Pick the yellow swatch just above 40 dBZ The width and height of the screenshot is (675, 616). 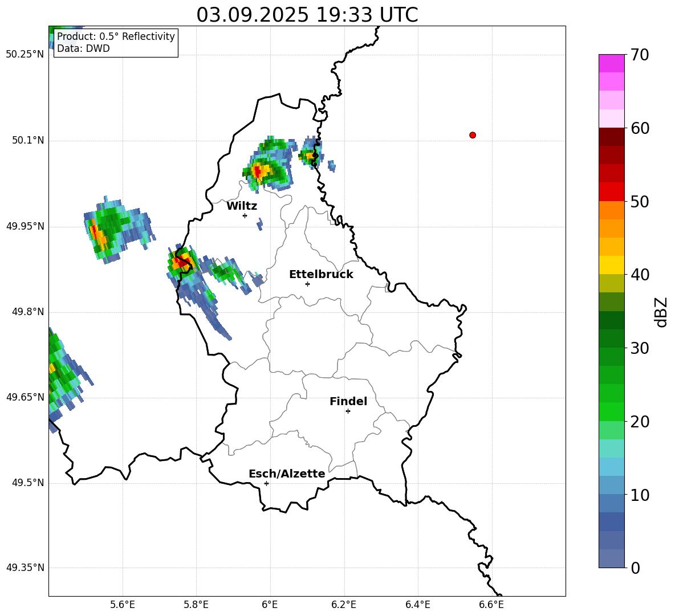coord(611,265)
